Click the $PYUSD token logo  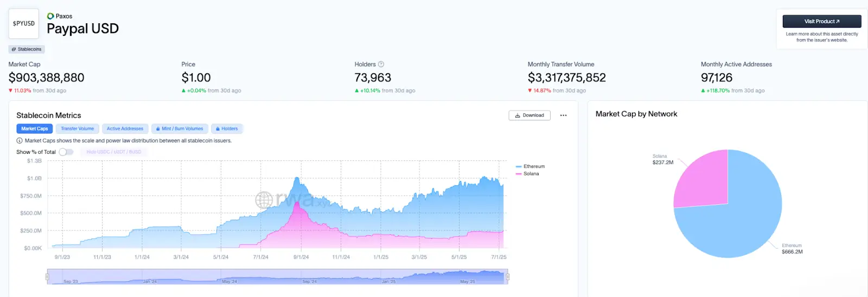[24, 23]
